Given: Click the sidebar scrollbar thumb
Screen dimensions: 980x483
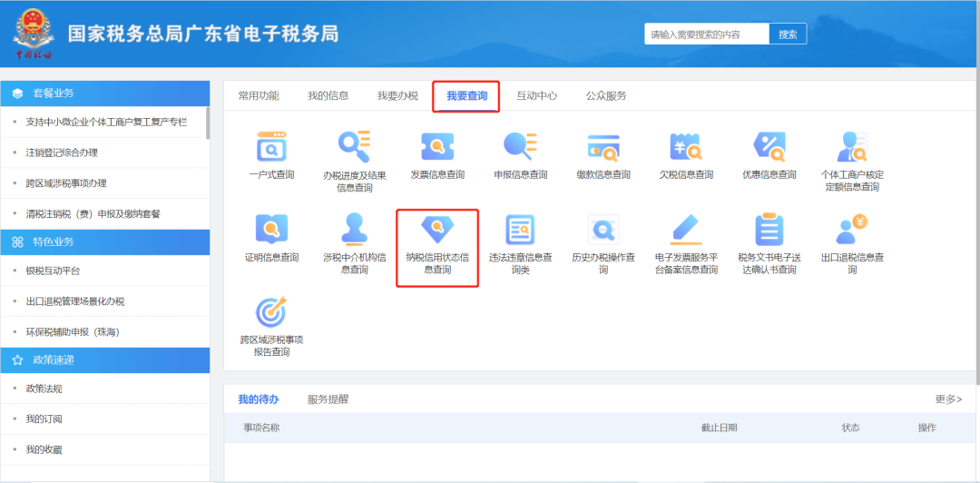Looking at the screenshot, I should (208, 123).
